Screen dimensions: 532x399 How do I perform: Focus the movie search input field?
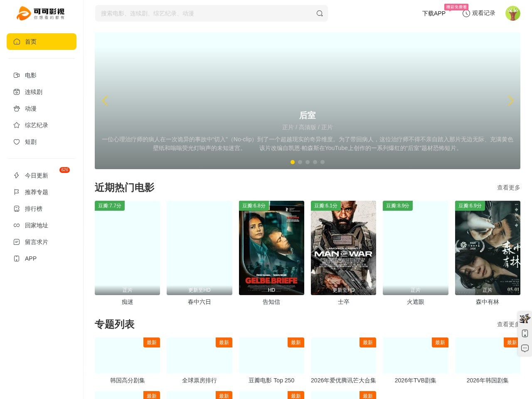(206, 13)
